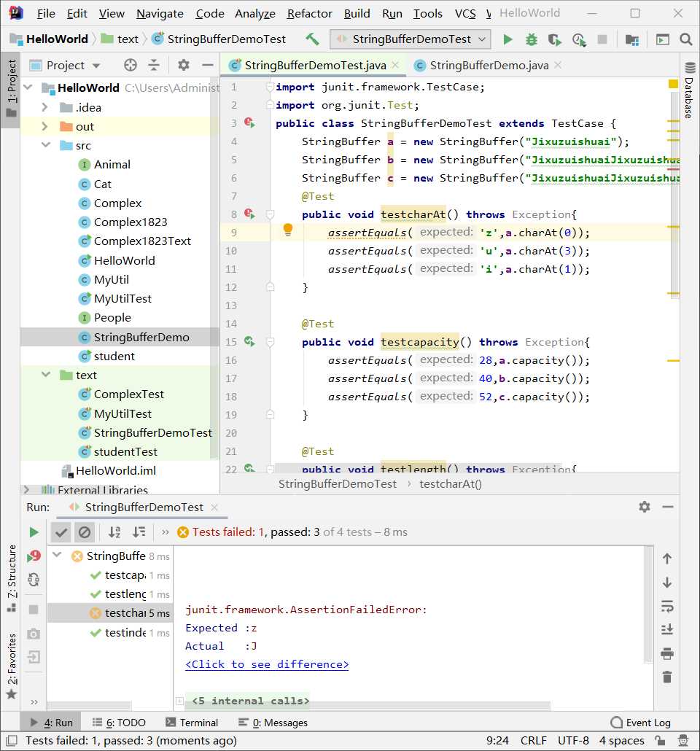
Task: Toggle auto-test icon in Run panel
Action: click(34, 580)
